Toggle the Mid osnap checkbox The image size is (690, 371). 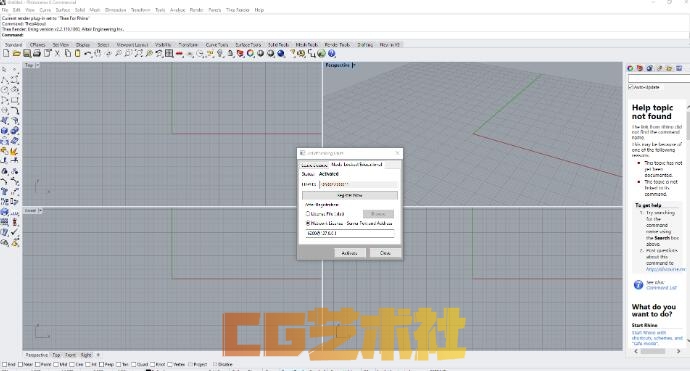(56, 364)
